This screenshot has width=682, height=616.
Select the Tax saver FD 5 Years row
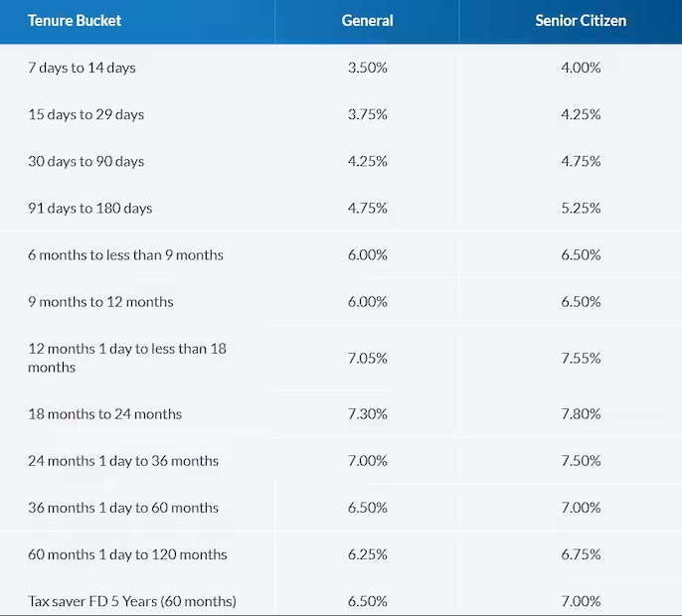coord(132,601)
